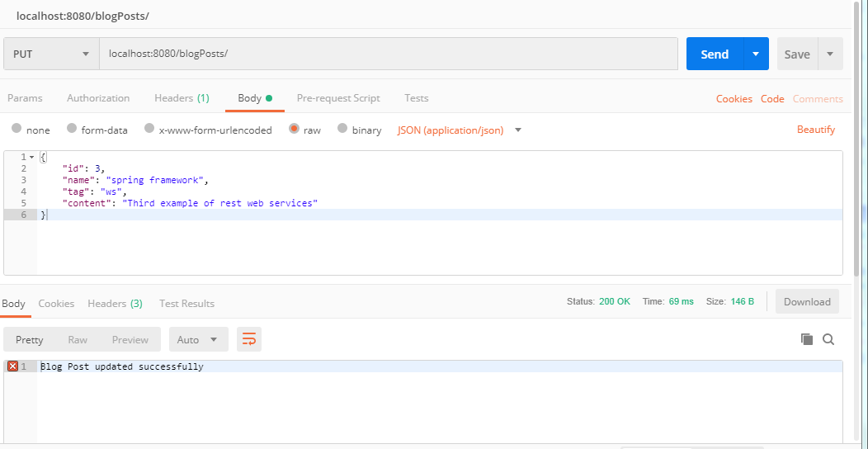This screenshot has width=868, height=449.
Task: Switch response view to Raw
Action: point(78,339)
